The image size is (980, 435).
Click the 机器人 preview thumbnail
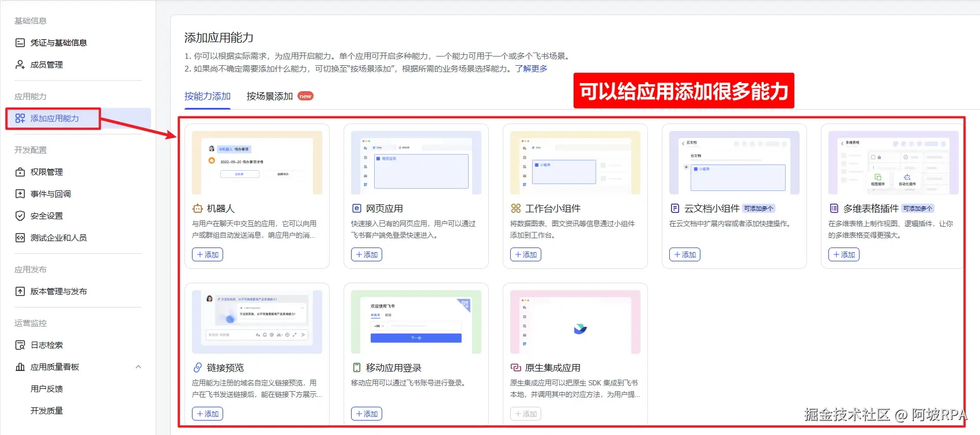tap(257, 163)
